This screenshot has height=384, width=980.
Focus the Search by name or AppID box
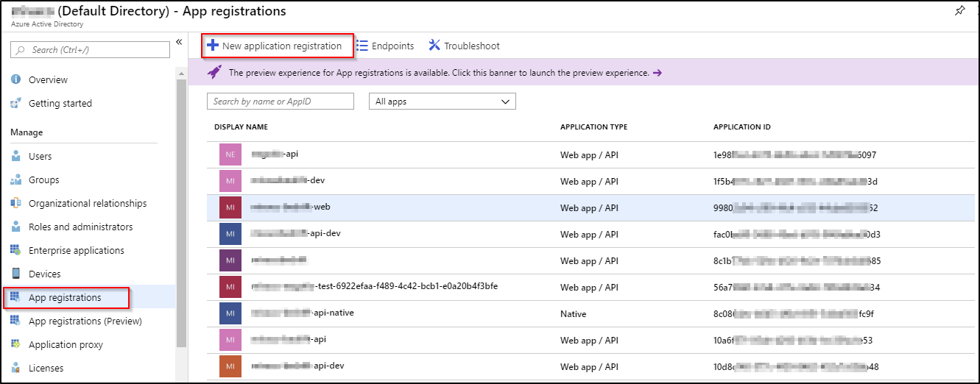(x=281, y=102)
